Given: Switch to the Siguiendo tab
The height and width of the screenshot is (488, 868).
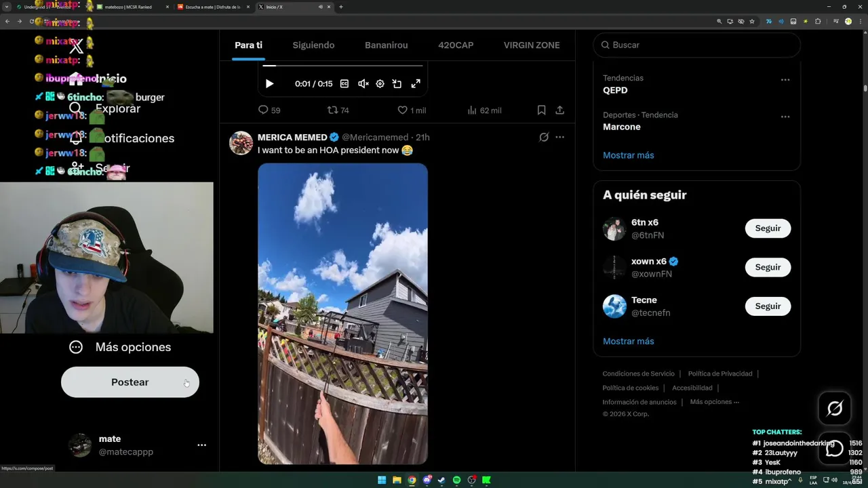Looking at the screenshot, I should [x=313, y=45].
